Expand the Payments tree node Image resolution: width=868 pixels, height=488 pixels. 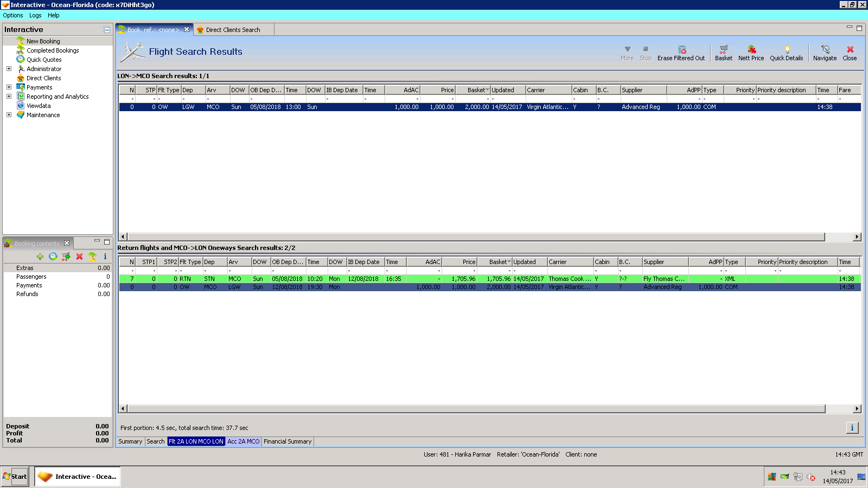[9, 87]
